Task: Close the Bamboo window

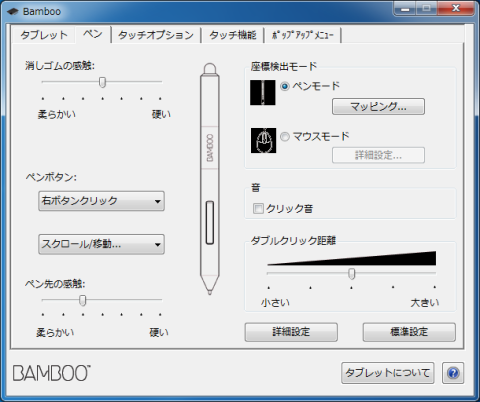Action: (456, 8)
